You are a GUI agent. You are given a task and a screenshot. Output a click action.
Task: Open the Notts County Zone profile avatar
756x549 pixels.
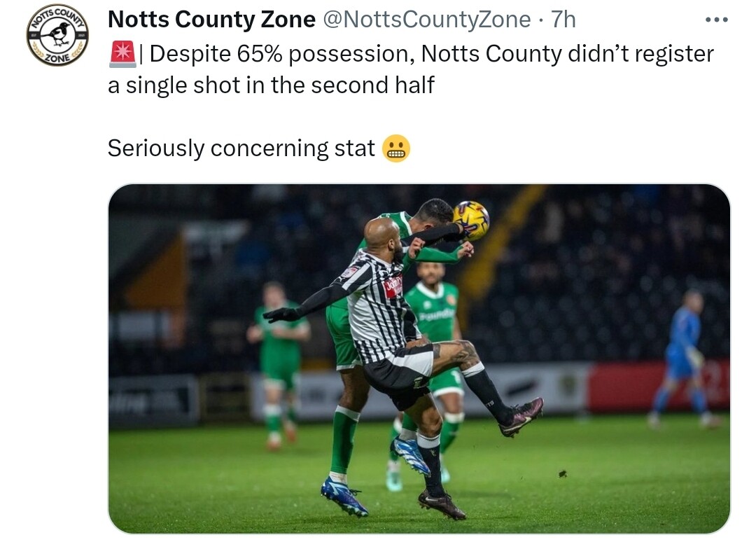click(57, 35)
